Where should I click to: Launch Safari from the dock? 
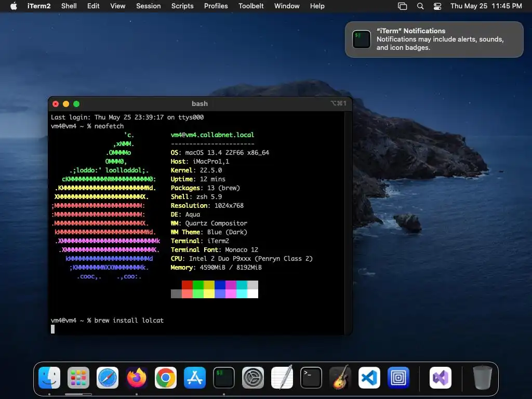pos(108,378)
